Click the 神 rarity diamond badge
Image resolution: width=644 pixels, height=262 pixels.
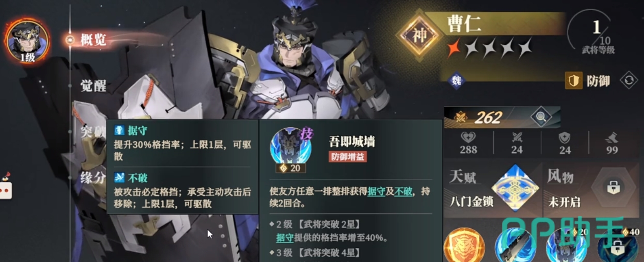[x=419, y=36]
